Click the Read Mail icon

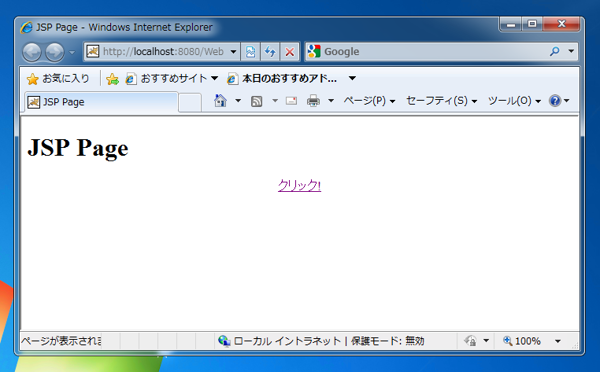[291, 101]
